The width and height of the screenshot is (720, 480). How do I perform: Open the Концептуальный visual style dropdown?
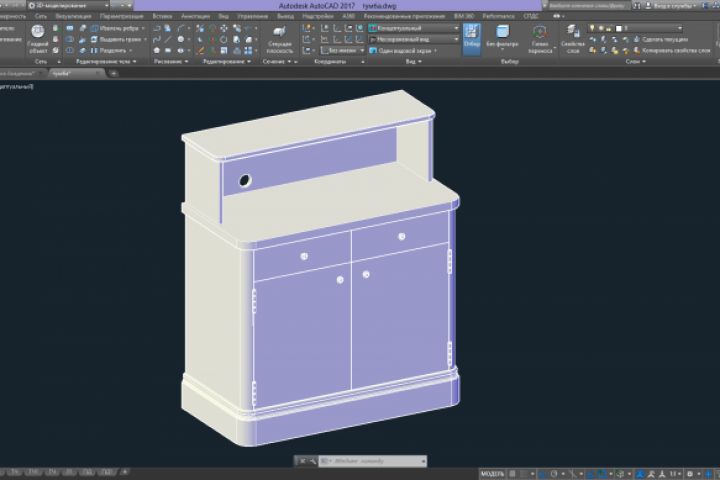(414, 28)
